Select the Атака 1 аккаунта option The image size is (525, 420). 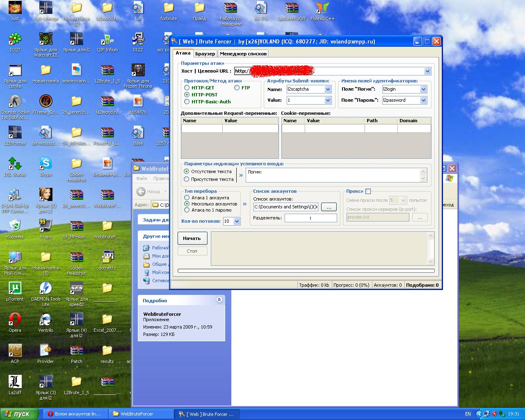click(187, 198)
